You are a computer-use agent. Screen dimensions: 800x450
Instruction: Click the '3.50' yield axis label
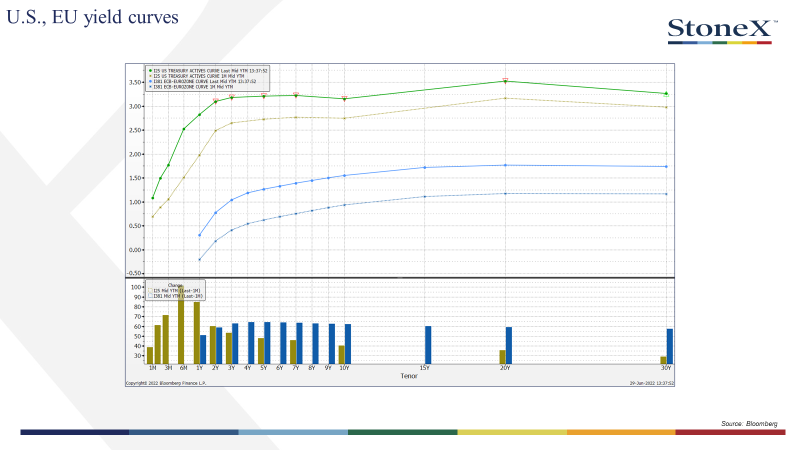tap(135, 82)
